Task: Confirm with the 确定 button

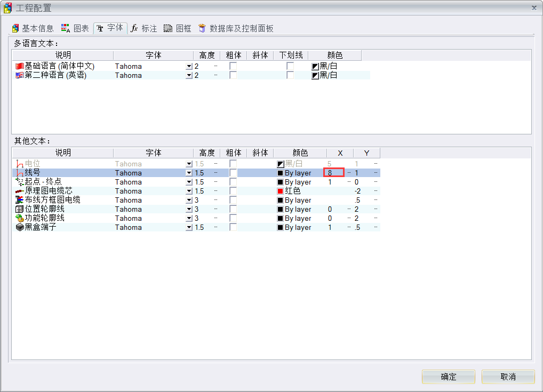Action: pos(449,377)
